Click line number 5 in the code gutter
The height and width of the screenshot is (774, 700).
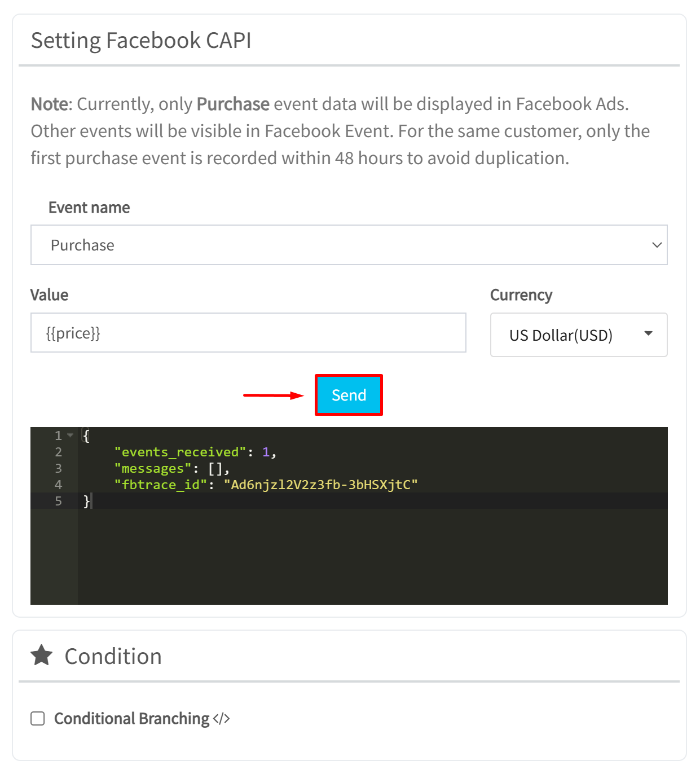point(58,501)
